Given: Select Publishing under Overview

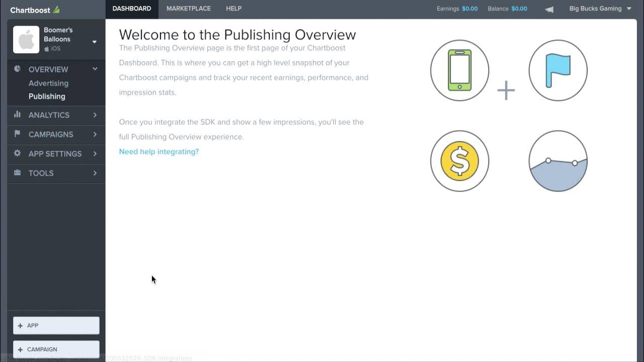Looking at the screenshot, I should click(47, 97).
